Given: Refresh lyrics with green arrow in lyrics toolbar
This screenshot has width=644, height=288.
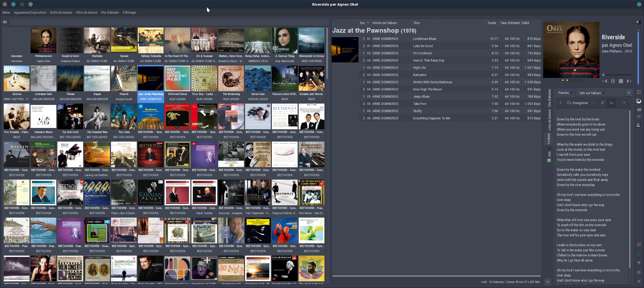Looking at the screenshot, I should click(x=594, y=103).
